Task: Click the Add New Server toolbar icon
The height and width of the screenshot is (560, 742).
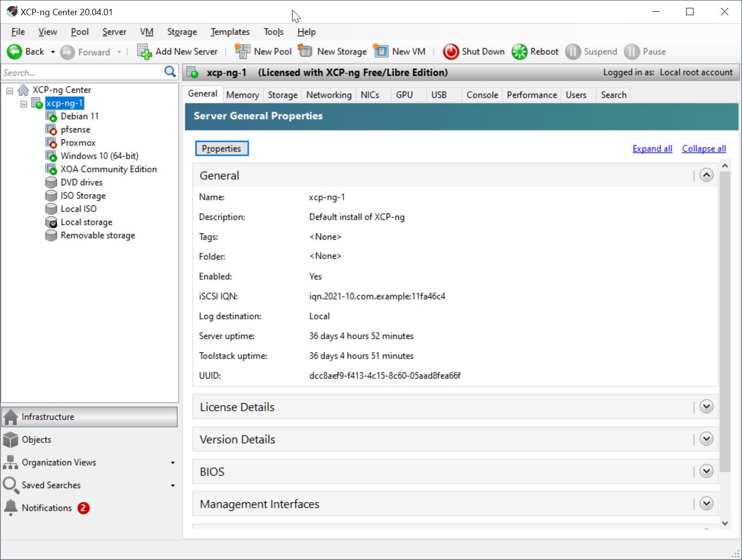Action: (x=145, y=51)
